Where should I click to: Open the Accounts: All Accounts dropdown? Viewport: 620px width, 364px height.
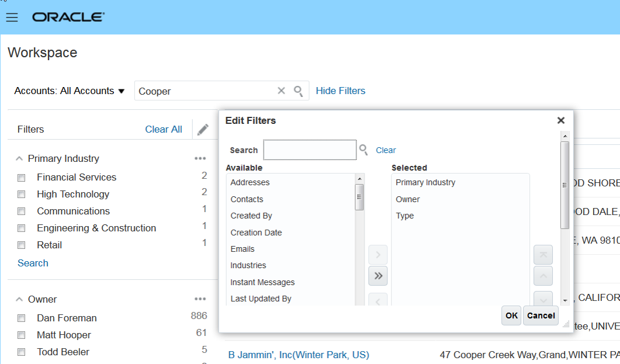pyautogui.click(x=70, y=91)
